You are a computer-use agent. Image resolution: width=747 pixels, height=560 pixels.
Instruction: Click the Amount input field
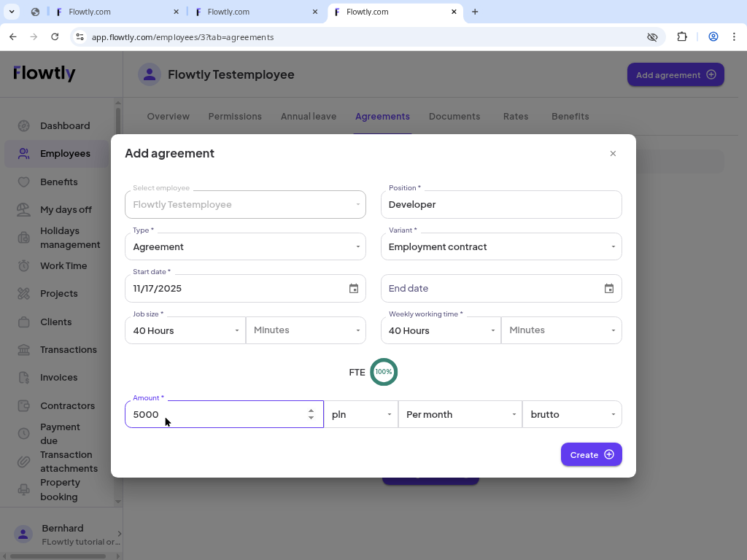(212, 414)
